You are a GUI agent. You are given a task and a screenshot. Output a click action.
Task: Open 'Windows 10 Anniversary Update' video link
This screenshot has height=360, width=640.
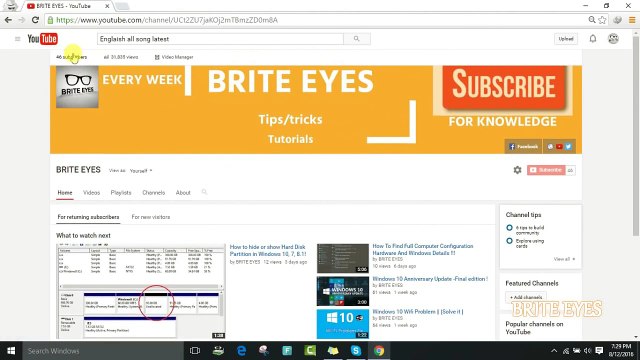430,279
